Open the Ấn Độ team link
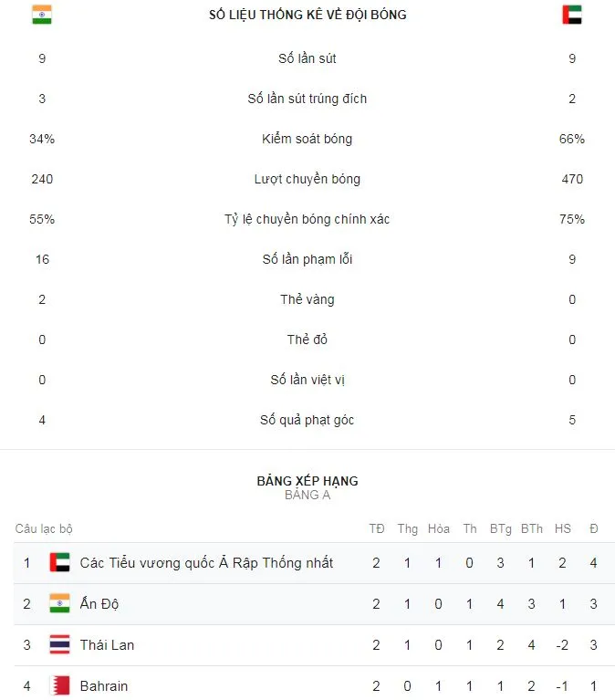Screen dimensions: 615x700 pyautogui.click(x=99, y=604)
